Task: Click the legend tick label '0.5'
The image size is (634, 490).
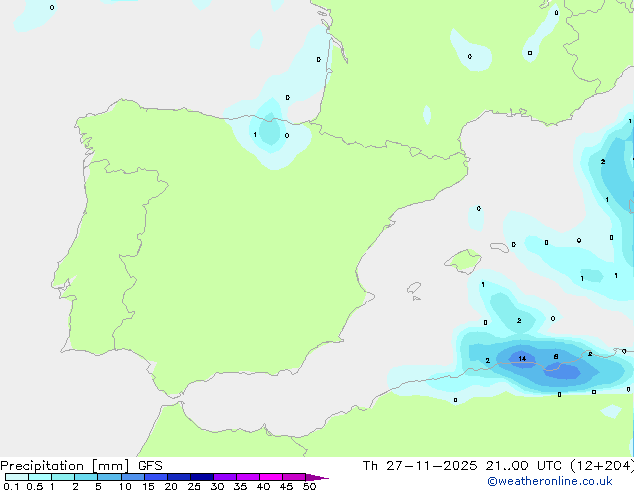Action: 35,486
